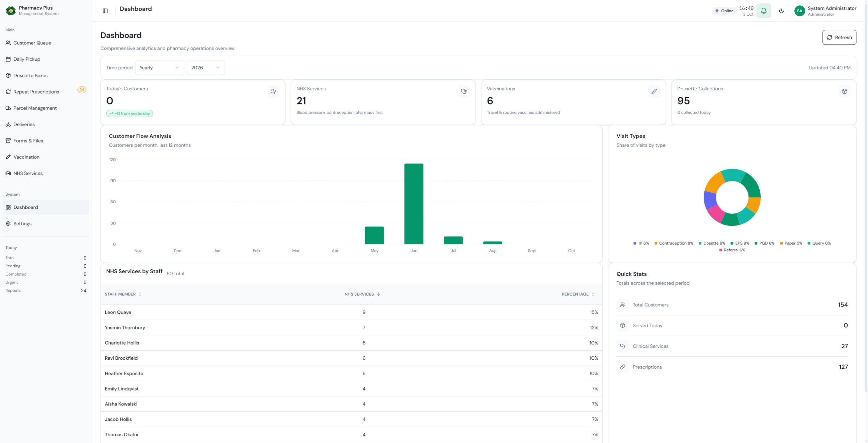This screenshot has height=443, width=868.
Task: Click the Served Today box icon
Action: 623,326
